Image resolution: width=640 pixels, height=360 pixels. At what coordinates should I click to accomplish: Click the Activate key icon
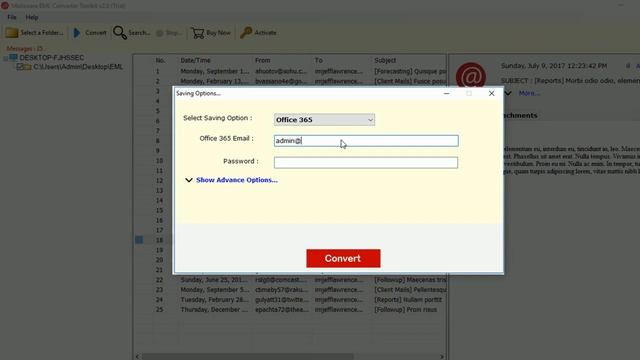(x=246, y=33)
